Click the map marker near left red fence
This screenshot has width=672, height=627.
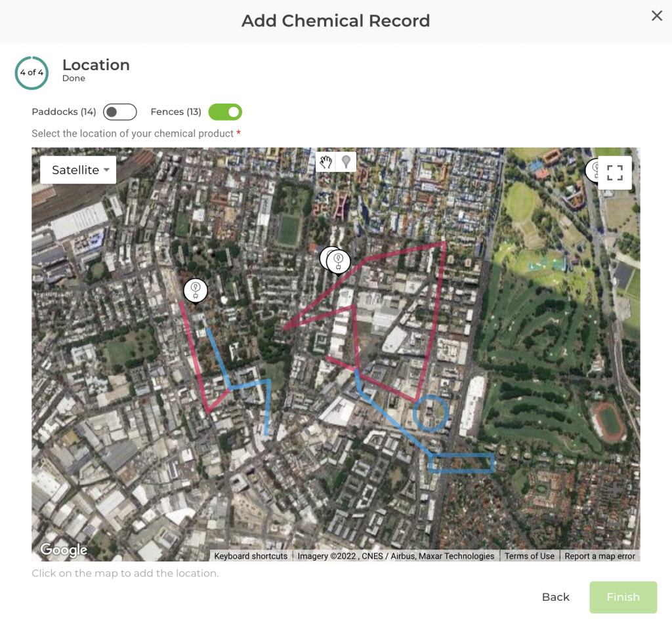pos(195,290)
